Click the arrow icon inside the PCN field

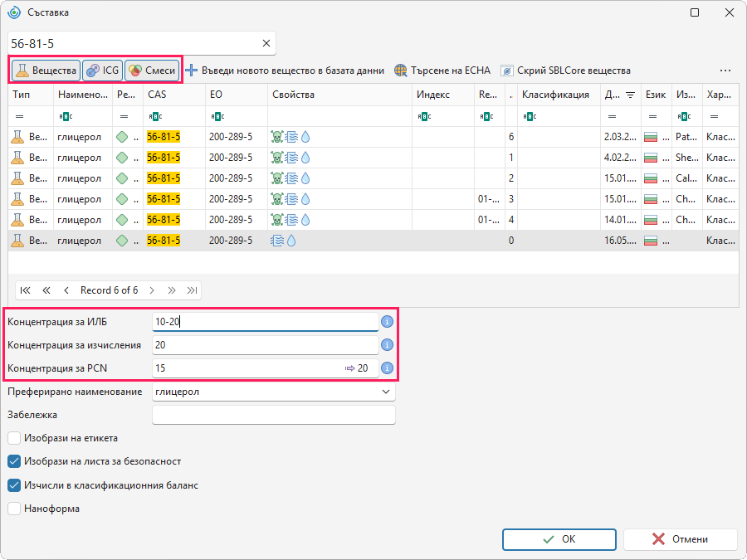pyautogui.click(x=349, y=368)
